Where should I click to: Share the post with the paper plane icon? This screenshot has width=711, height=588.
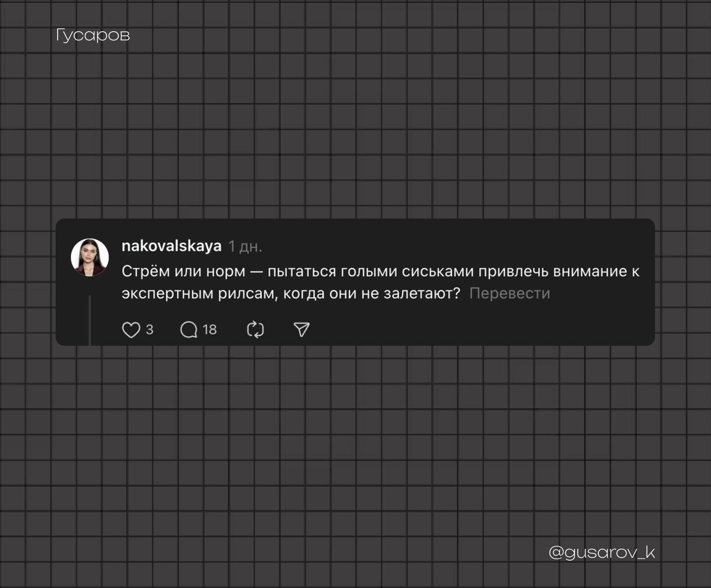301,330
